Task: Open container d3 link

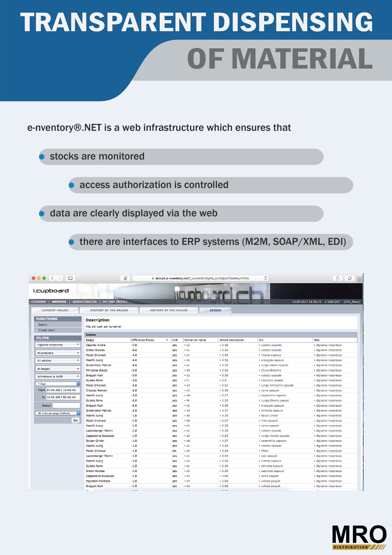Action: click(188, 370)
